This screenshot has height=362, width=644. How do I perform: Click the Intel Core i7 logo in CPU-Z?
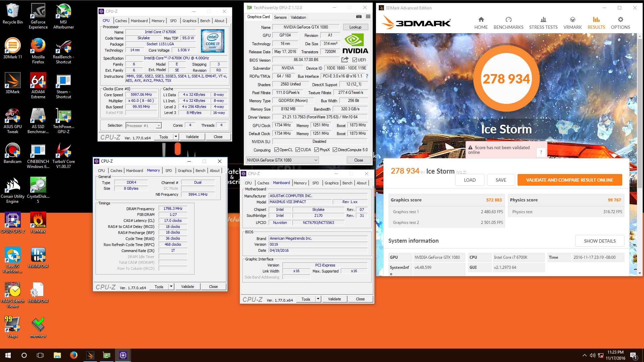point(213,41)
